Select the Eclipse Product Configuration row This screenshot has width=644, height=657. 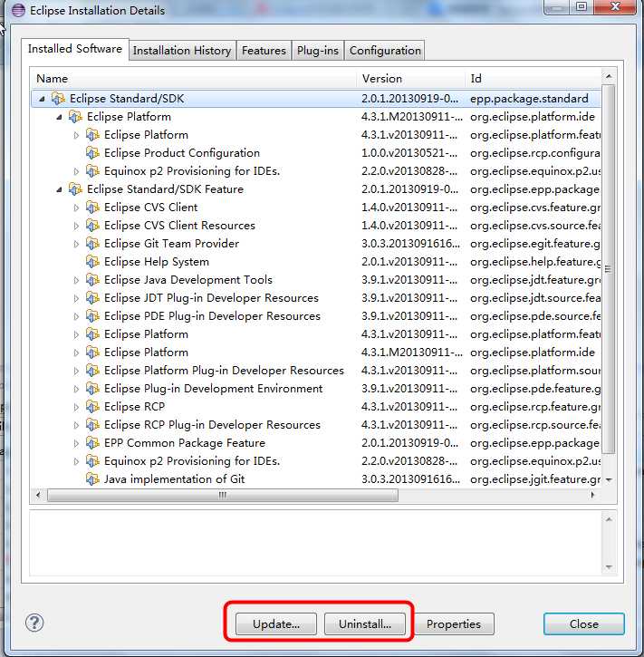pyautogui.click(x=316, y=153)
